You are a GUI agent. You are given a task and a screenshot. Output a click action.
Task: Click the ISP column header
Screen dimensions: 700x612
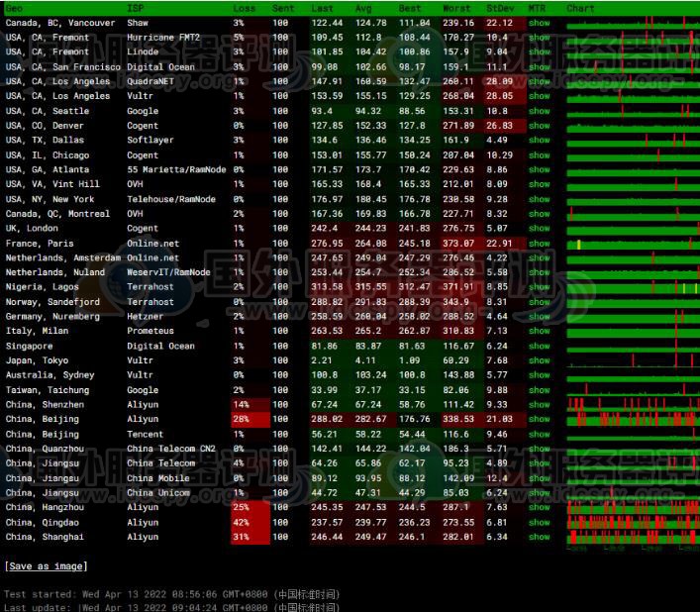135,8
